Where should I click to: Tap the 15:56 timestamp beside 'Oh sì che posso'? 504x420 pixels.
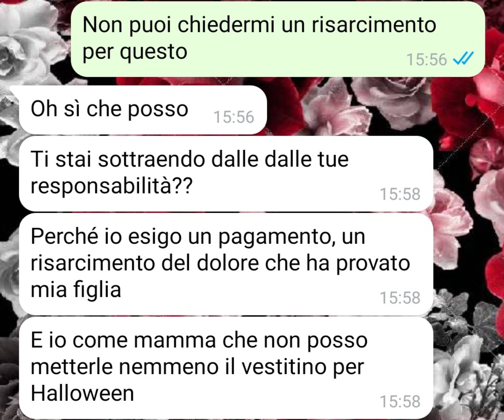click(234, 117)
